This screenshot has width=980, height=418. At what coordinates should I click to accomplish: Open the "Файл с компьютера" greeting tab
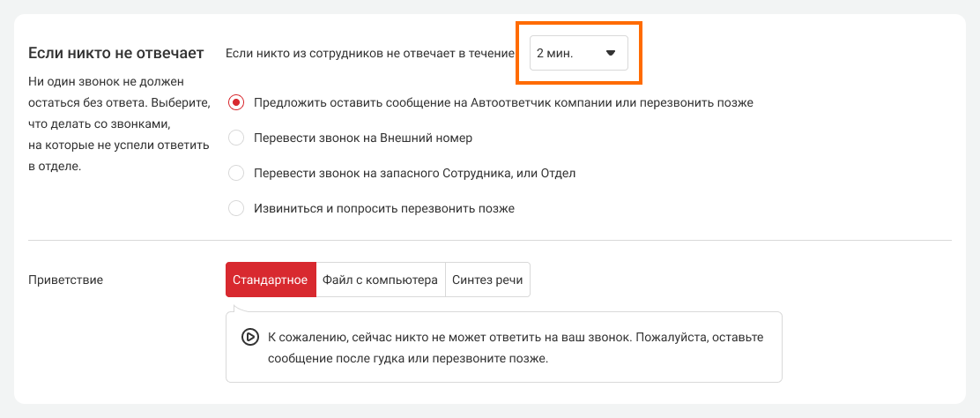pyautogui.click(x=380, y=280)
